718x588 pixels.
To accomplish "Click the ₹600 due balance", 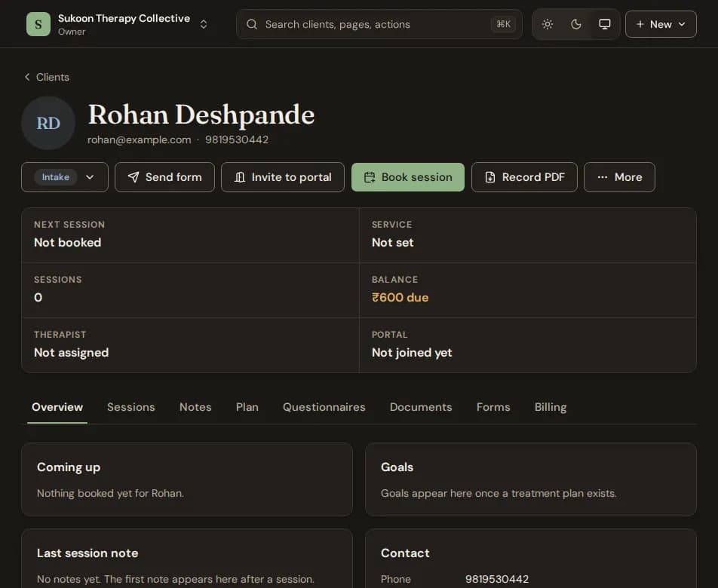I will click(x=400, y=298).
